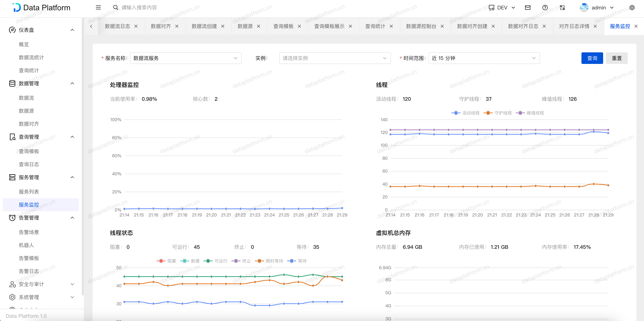Open the 时间范围 dropdown

[484, 58]
